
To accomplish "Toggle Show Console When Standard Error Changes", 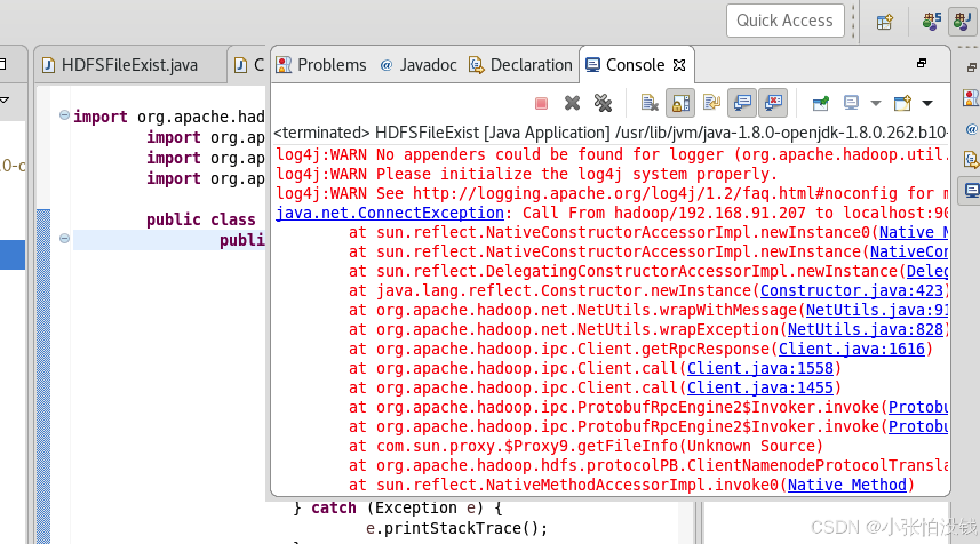I will [x=773, y=103].
